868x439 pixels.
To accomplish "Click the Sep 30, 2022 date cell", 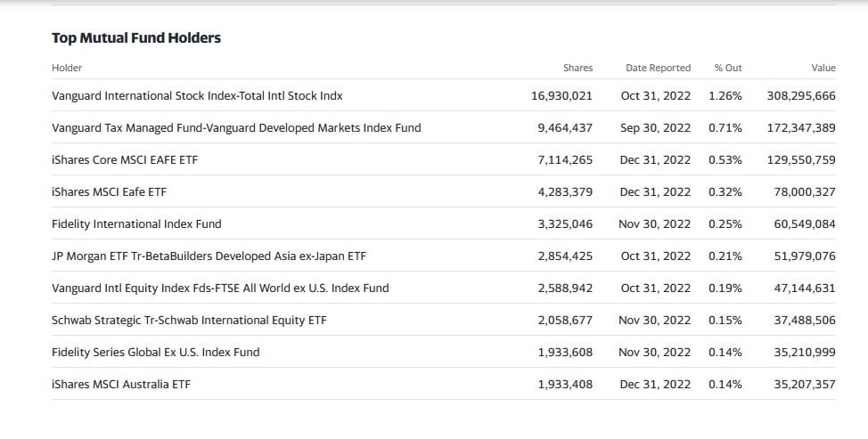I will 655,127.
